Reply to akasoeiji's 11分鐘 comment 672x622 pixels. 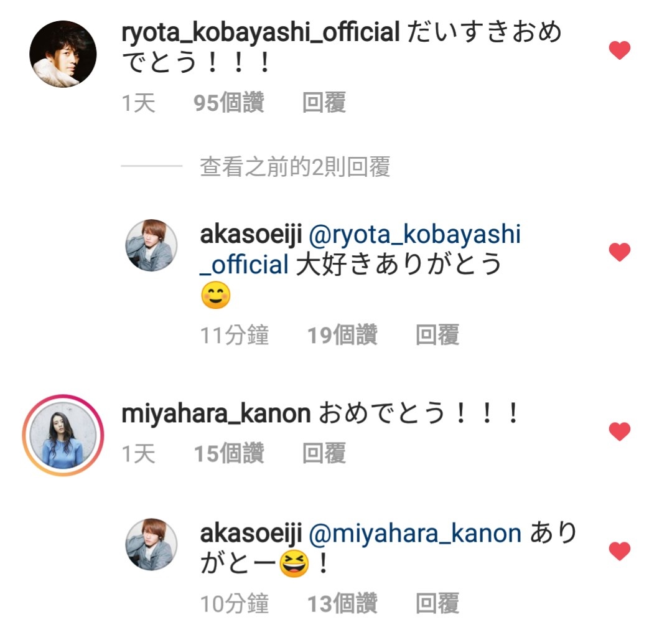pos(437,335)
